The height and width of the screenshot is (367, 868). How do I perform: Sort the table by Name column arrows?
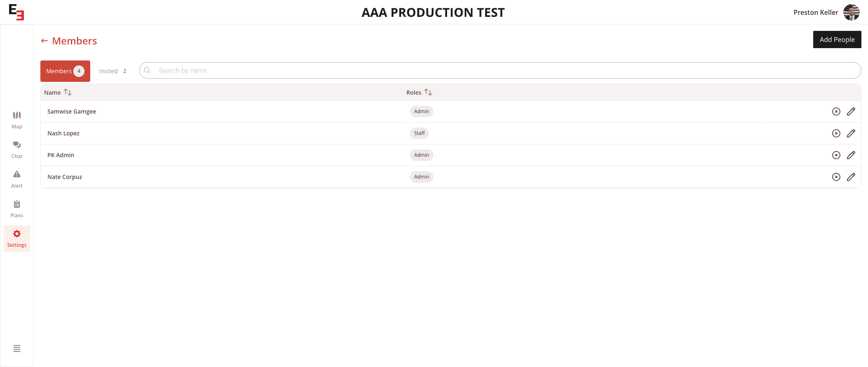coord(68,92)
